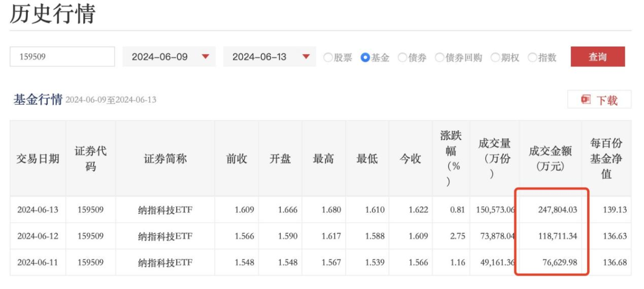The width and height of the screenshot is (644, 289).
Task: Click the 涨跌幅(%) column header
Action: [451, 158]
